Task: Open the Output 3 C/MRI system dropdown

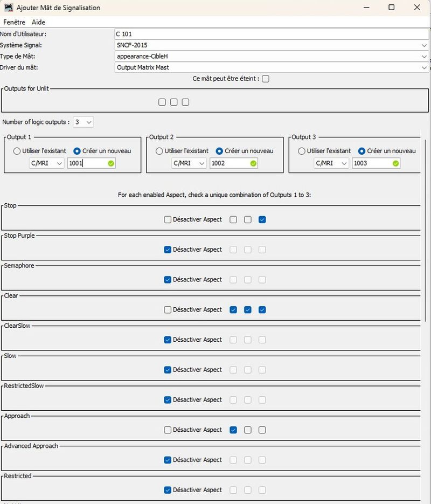Action: [331, 163]
